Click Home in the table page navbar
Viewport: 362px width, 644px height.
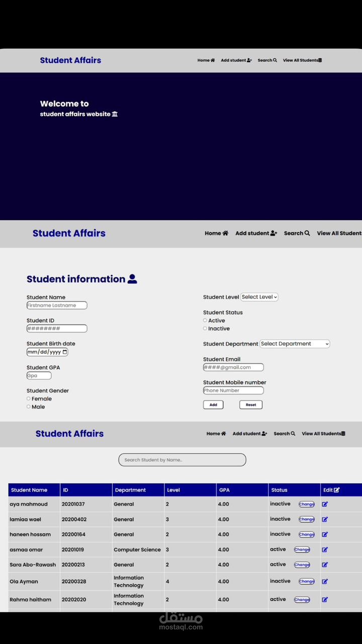coord(216,434)
